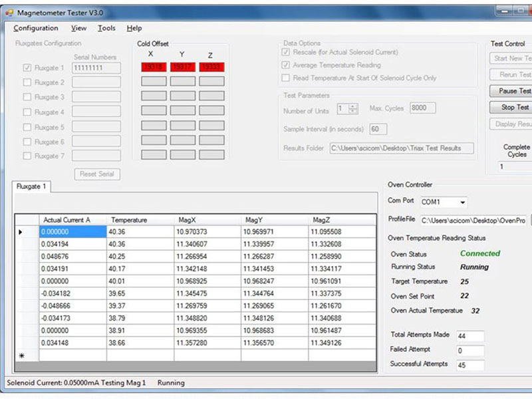Image resolution: width=532 pixels, height=399 pixels.
Task: Click the cell with value 0.048676
Action: click(x=72, y=257)
